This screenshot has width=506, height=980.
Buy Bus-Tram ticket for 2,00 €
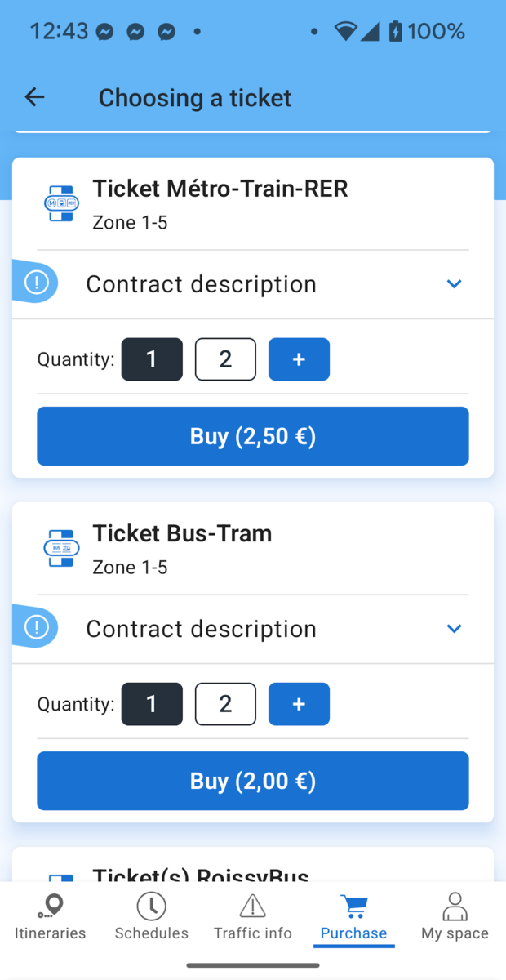(x=253, y=781)
